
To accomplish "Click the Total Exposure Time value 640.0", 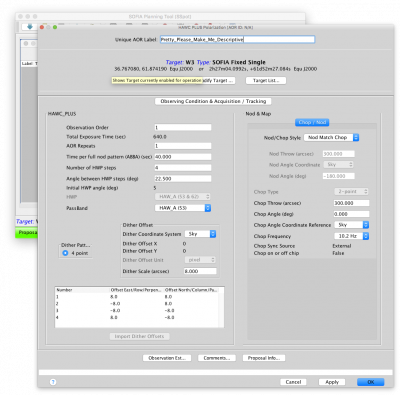I will 160,137.
